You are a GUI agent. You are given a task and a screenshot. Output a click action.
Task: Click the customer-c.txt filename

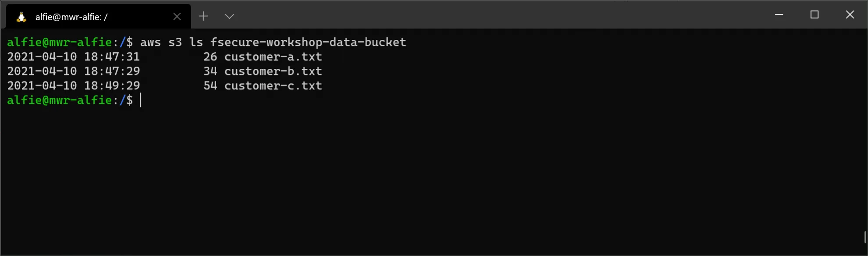click(x=273, y=85)
